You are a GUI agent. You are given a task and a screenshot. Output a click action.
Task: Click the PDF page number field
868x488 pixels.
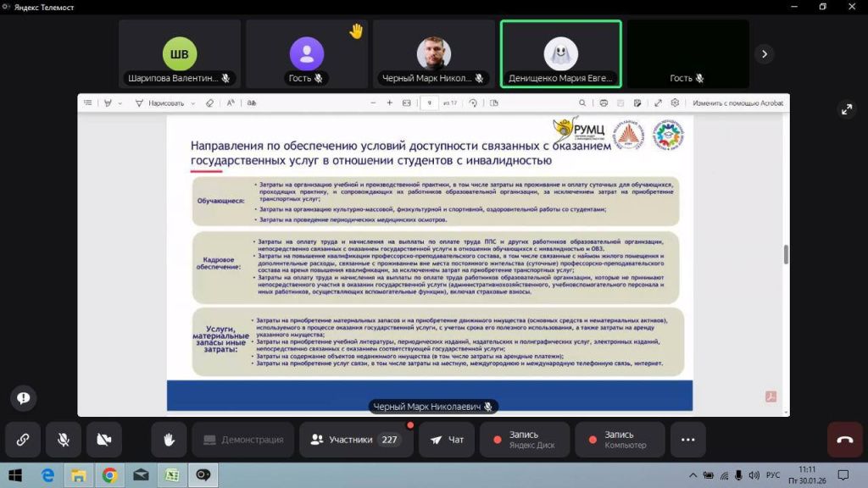pyautogui.click(x=431, y=103)
